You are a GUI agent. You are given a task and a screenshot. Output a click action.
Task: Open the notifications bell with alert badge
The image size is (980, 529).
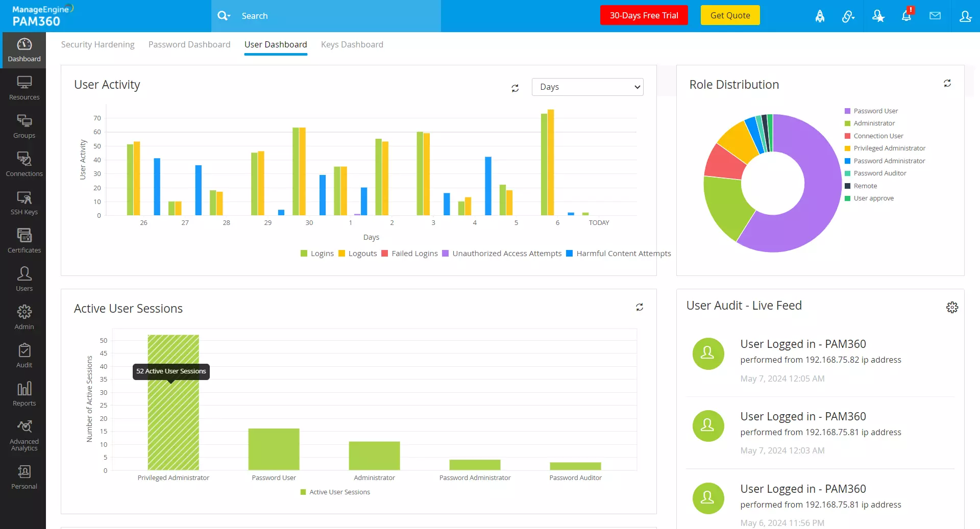pyautogui.click(x=906, y=16)
